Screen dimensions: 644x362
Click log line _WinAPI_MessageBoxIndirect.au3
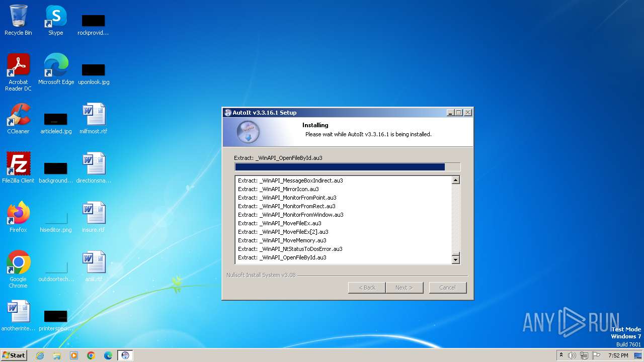[290, 180]
